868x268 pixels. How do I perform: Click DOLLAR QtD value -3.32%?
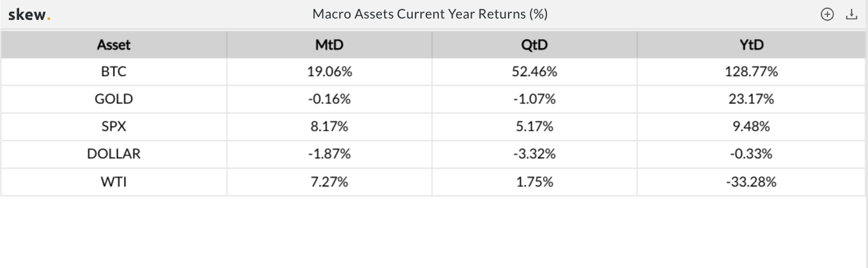[x=535, y=154]
